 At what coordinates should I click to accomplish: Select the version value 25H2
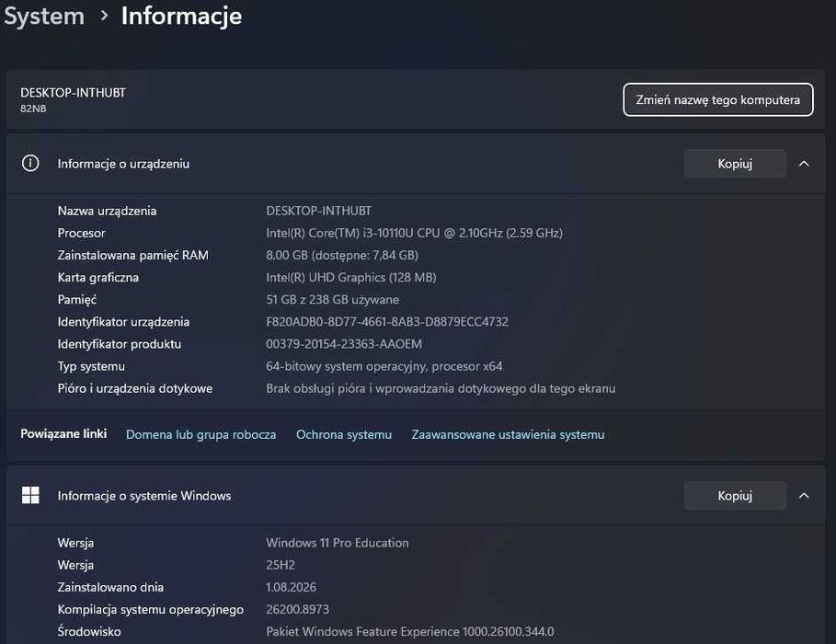point(281,565)
